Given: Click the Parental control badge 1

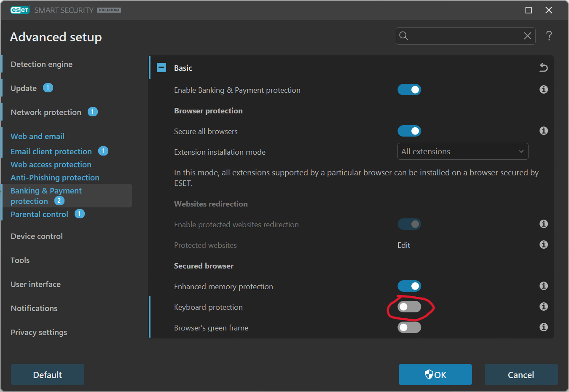Looking at the screenshot, I should tap(80, 214).
